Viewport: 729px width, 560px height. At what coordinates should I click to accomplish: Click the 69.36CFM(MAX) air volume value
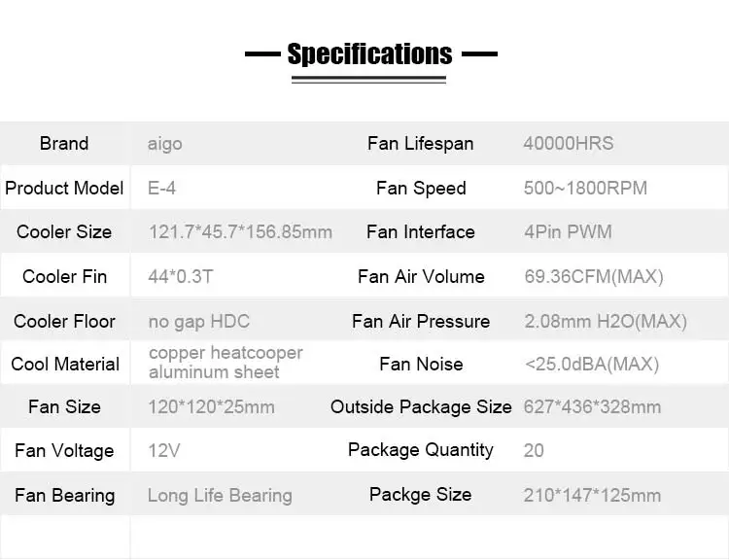pos(594,276)
